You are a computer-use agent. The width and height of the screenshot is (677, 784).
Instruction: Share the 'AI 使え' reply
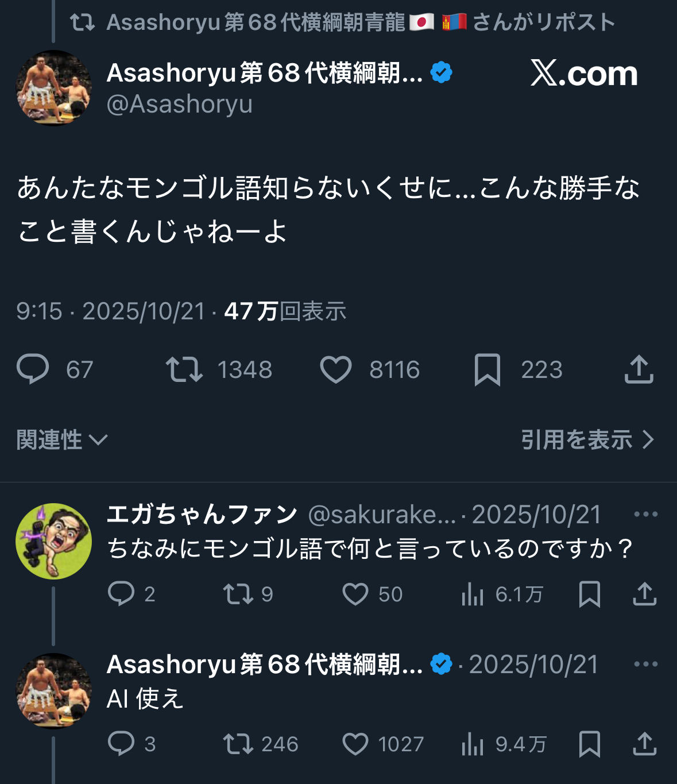click(x=644, y=744)
